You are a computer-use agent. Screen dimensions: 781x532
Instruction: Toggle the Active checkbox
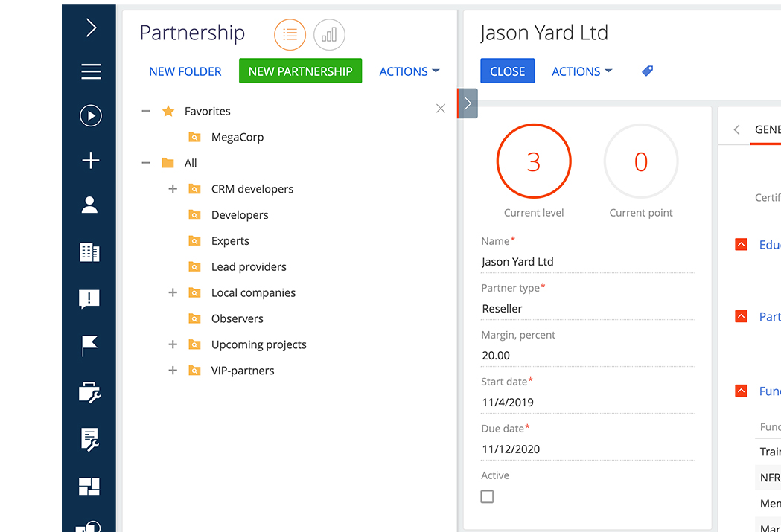(487, 496)
